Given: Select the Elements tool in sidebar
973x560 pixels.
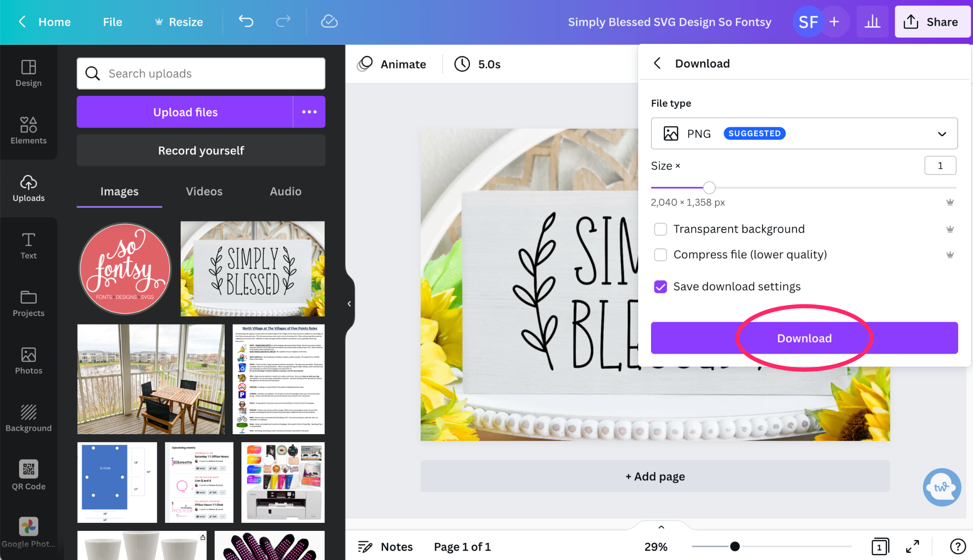Looking at the screenshot, I should 29,128.
